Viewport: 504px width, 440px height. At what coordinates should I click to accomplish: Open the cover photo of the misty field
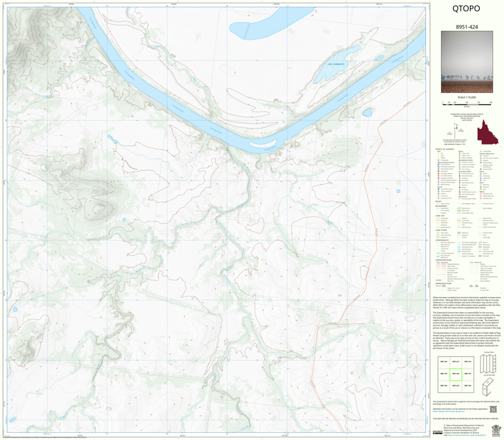[x=467, y=62]
